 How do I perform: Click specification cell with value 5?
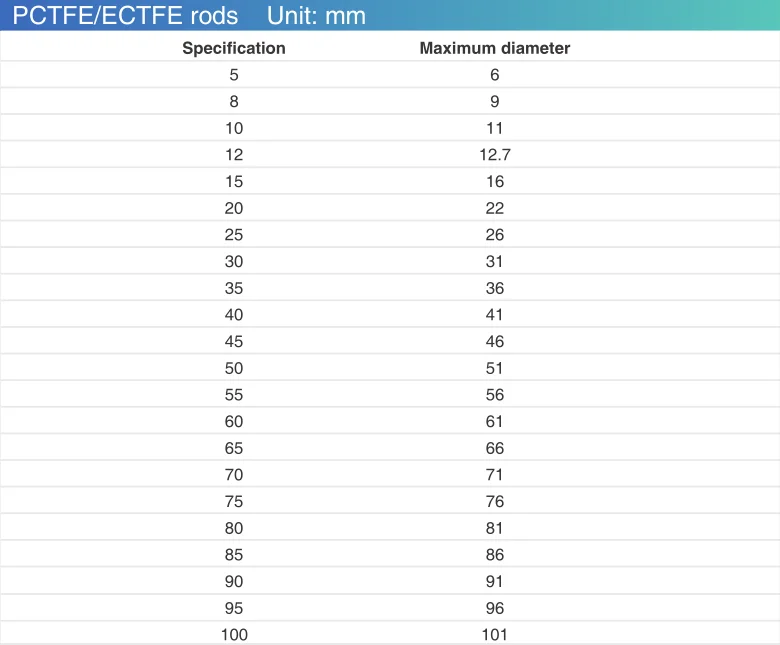pyautogui.click(x=234, y=75)
